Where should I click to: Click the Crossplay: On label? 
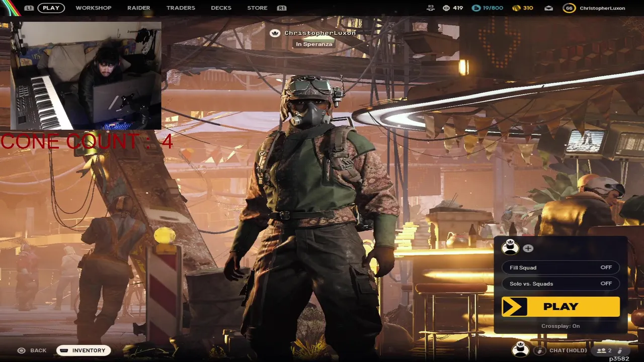click(560, 326)
